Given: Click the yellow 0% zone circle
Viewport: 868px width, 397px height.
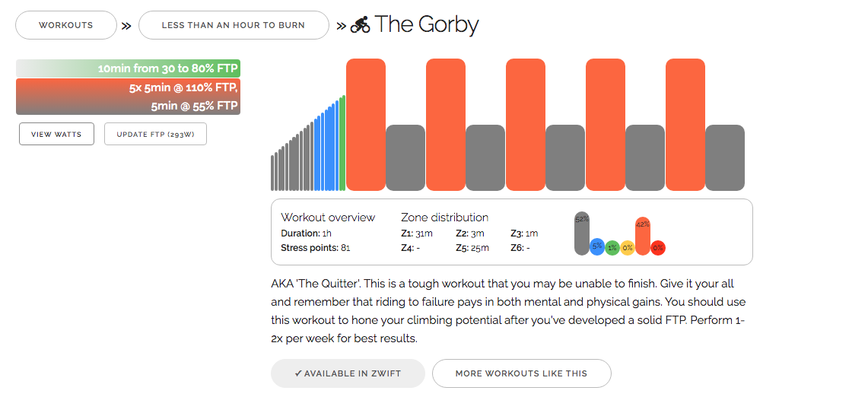Looking at the screenshot, I should tap(628, 247).
